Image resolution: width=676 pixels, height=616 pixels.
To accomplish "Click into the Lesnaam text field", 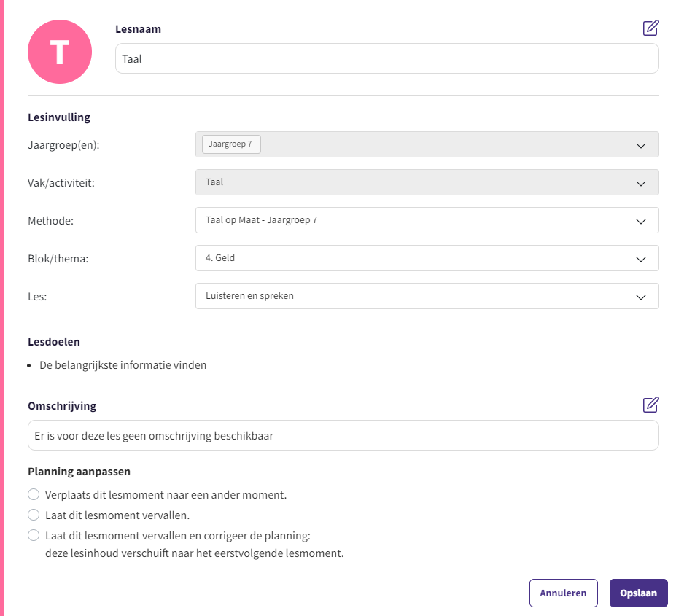I will click(x=386, y=59).
